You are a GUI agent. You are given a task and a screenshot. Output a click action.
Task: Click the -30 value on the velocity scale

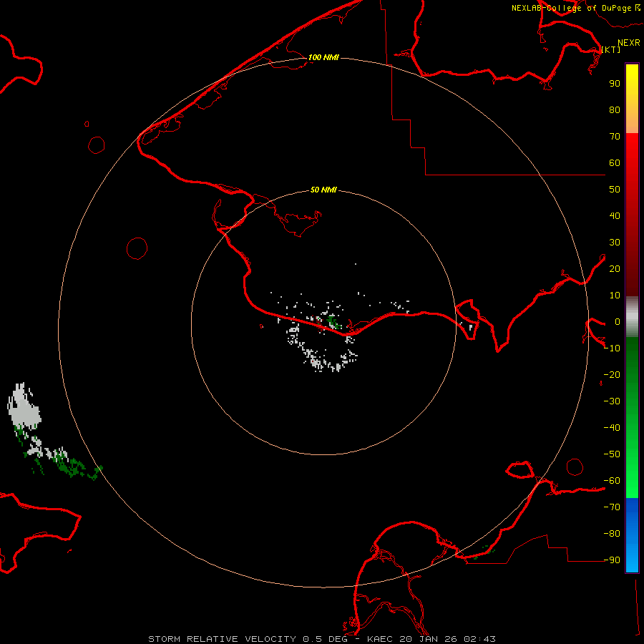pos(613,401)
